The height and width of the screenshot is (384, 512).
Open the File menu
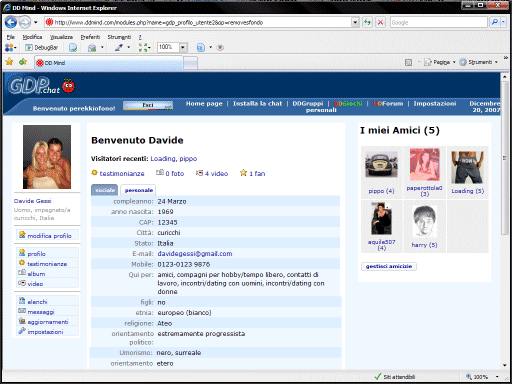click(10, 37)
